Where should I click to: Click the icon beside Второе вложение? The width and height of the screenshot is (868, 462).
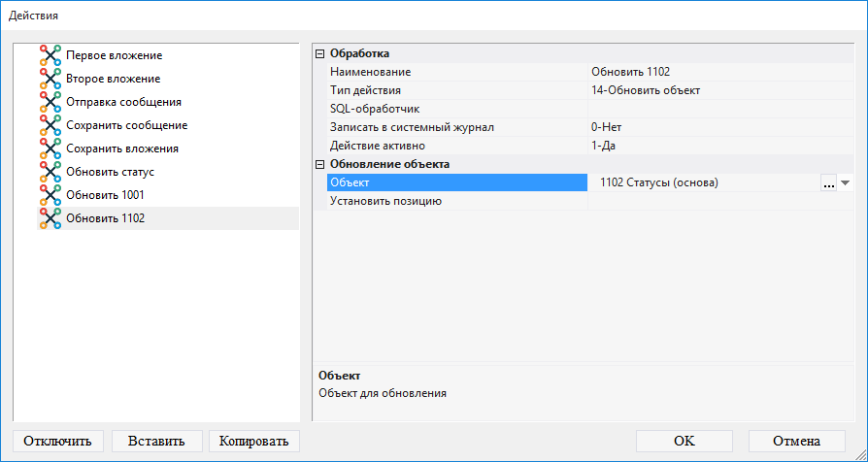[x=50, y=79]
